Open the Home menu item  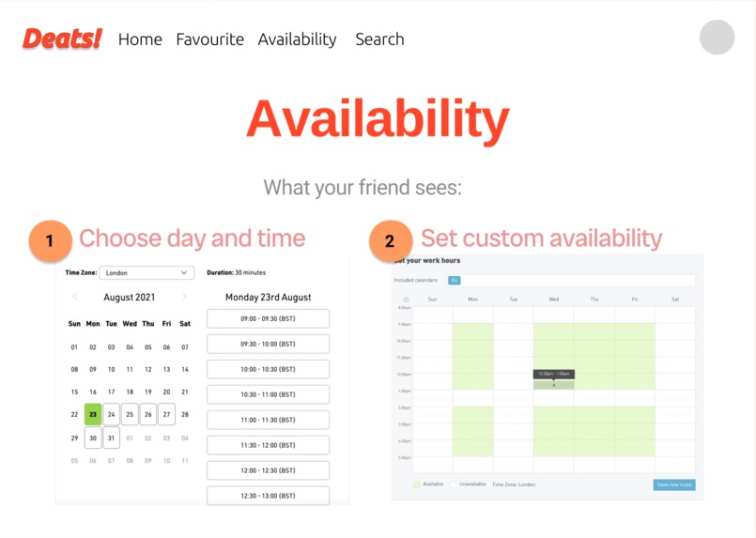(140, 39)
